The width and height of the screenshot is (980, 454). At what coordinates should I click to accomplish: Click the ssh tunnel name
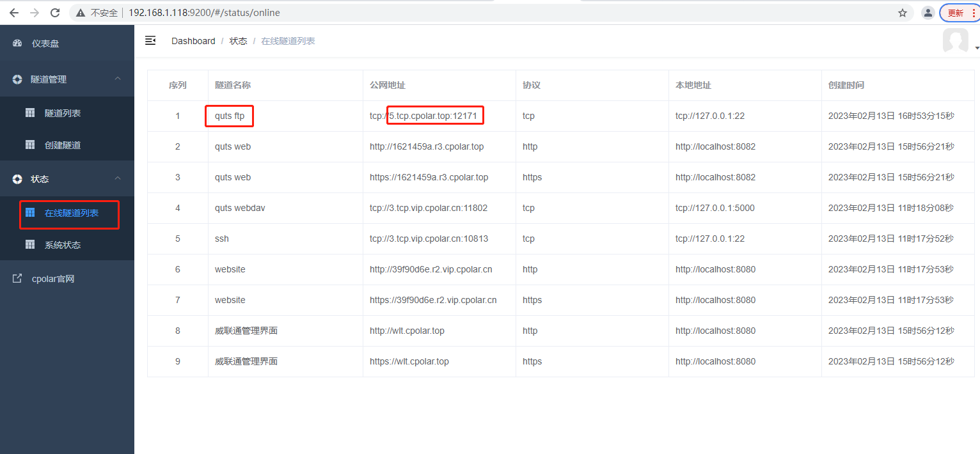[x=222, y=239]
